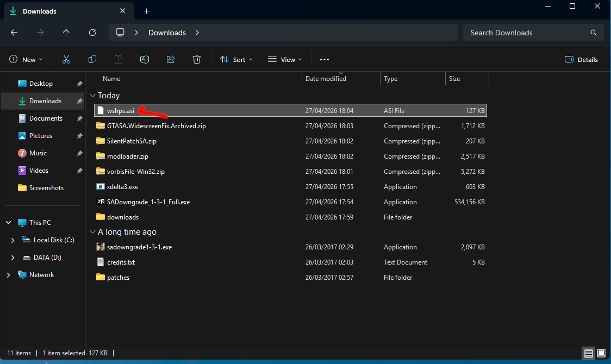Select the credits.txt file icon
This screenshot has height=364, width=611.
point(101,262)
